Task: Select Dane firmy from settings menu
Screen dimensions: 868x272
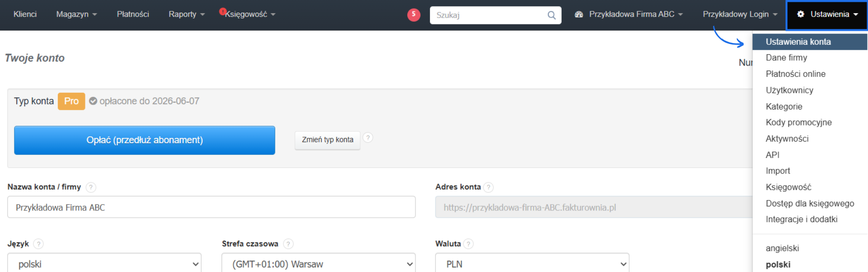Action: point(786,58)
